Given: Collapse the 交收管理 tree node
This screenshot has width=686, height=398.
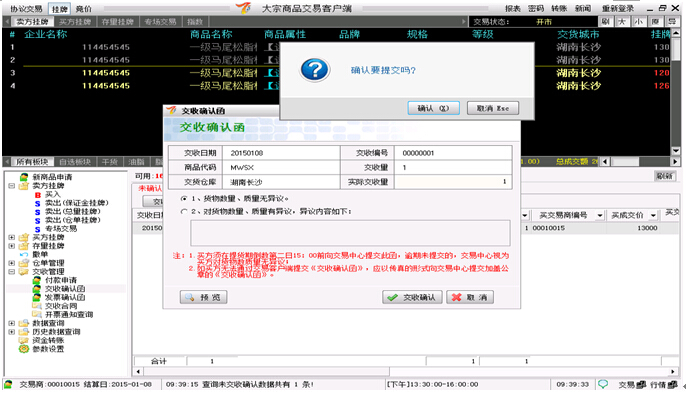Looking at the screenshot, I should [11, 272].
